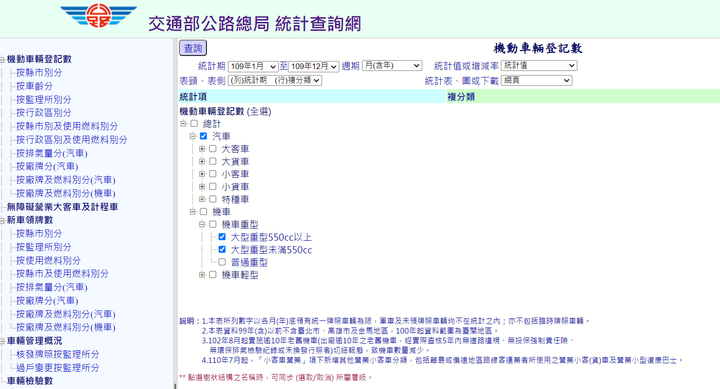Open 過戶變更按監理所分 link
Screen dimensions: 720x389
57,367
